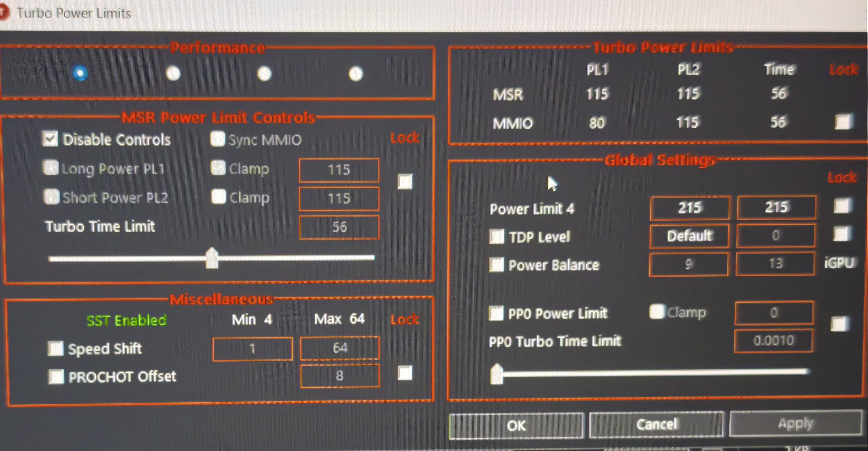Screen dimensions: 868x451
Task: Check the PROCHOT Offset lock box
Action: click(x=405, y=373)
